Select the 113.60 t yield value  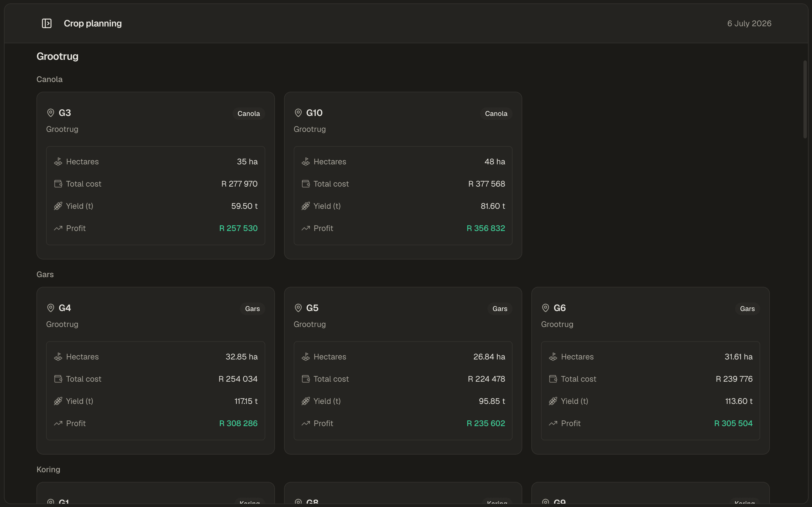point(739,401)
